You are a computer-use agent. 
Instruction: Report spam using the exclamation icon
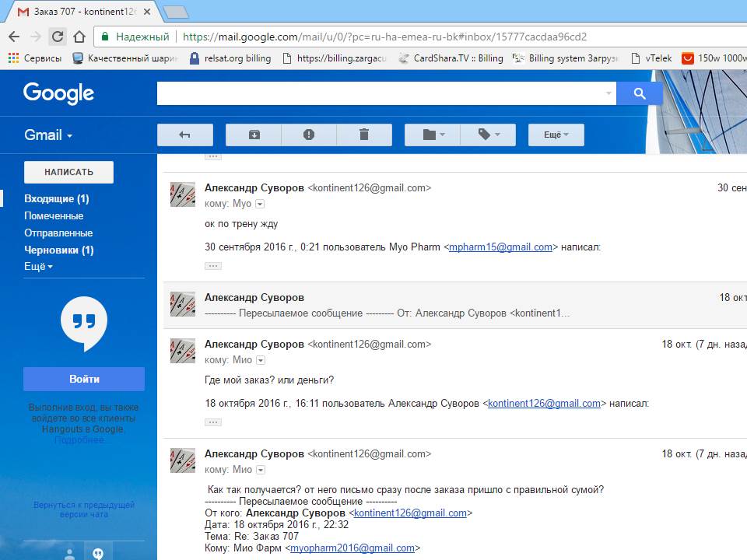click(309, 135)
